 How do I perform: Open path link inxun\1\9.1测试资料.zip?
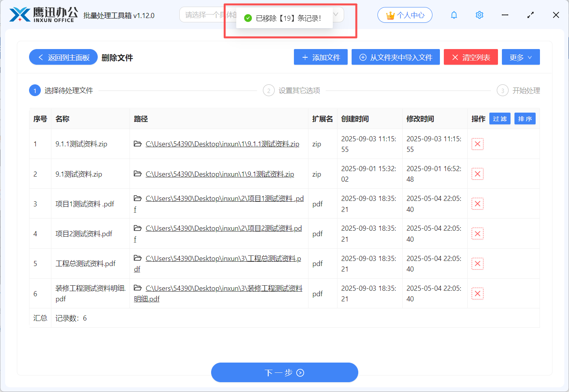pyautogui.click(x=220, y=174)
